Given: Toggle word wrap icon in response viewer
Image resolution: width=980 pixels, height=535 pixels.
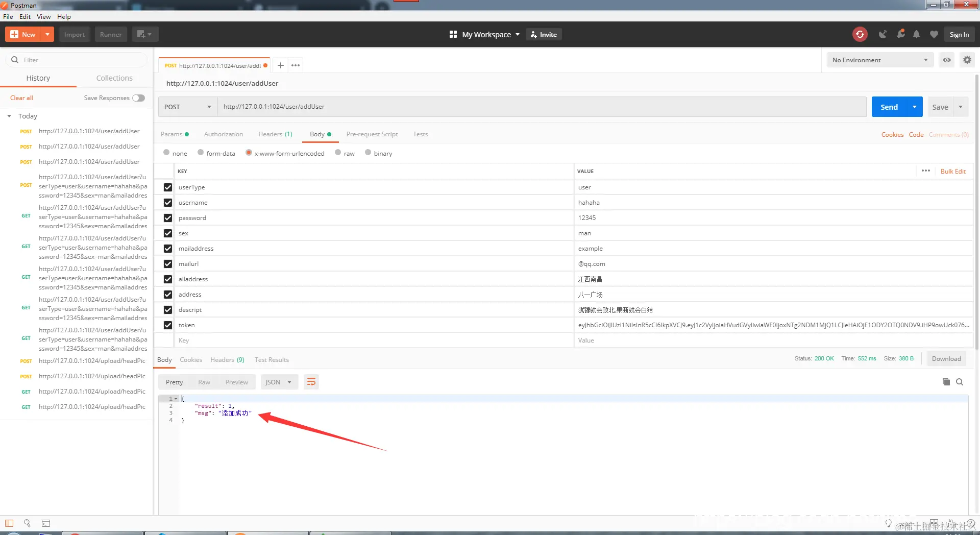Looking at the screenshot, I should click(x=311, y=382).
